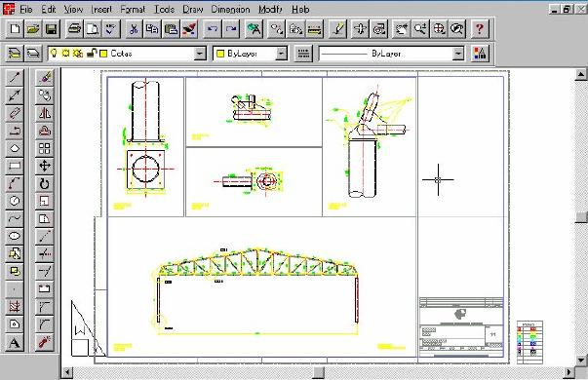Select the Text tool marked A
The image size is (588, 380).
(x=15, y=343)
